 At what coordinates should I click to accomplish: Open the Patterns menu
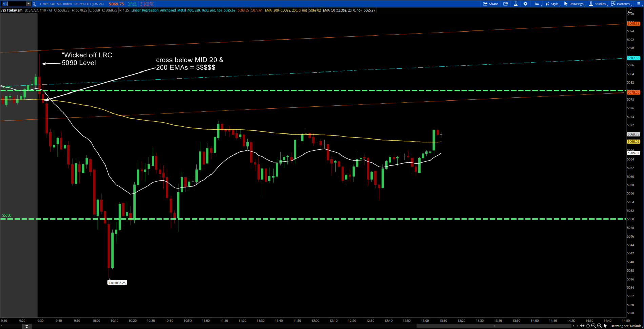pyautogui.click(x=621, y=4)
